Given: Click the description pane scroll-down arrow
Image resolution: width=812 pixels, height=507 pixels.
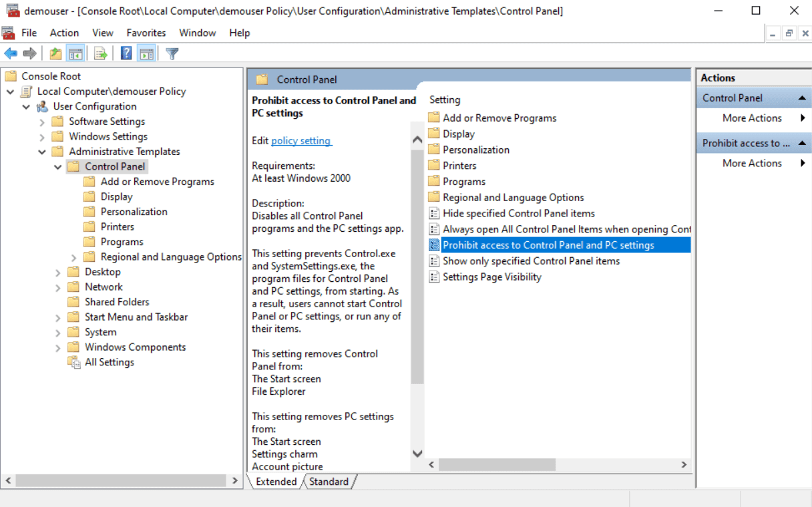Looking at the screenshot, I should click(417, 454).
